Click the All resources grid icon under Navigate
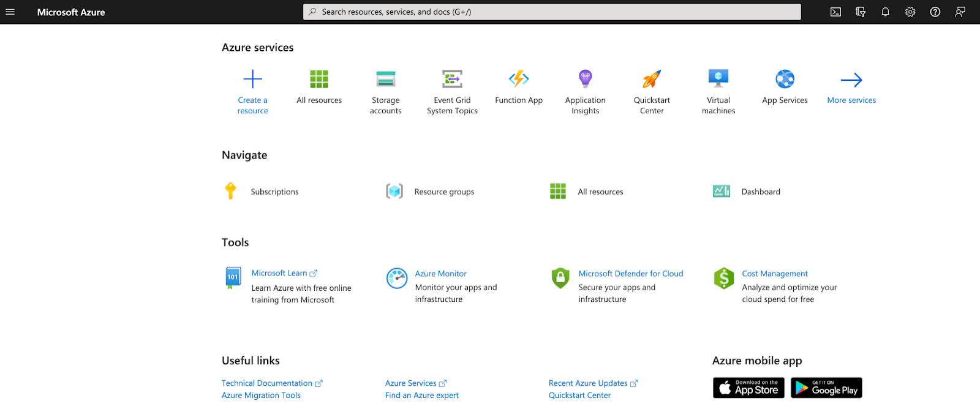The height and width of the screenshot is (420, 980). [558, 192]
